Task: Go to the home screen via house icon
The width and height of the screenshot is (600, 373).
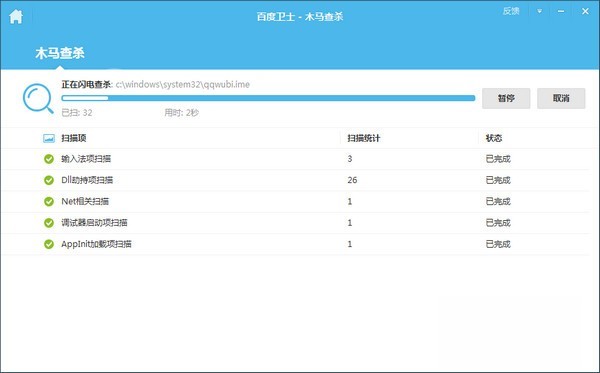Action: click(x=16, y=16)
